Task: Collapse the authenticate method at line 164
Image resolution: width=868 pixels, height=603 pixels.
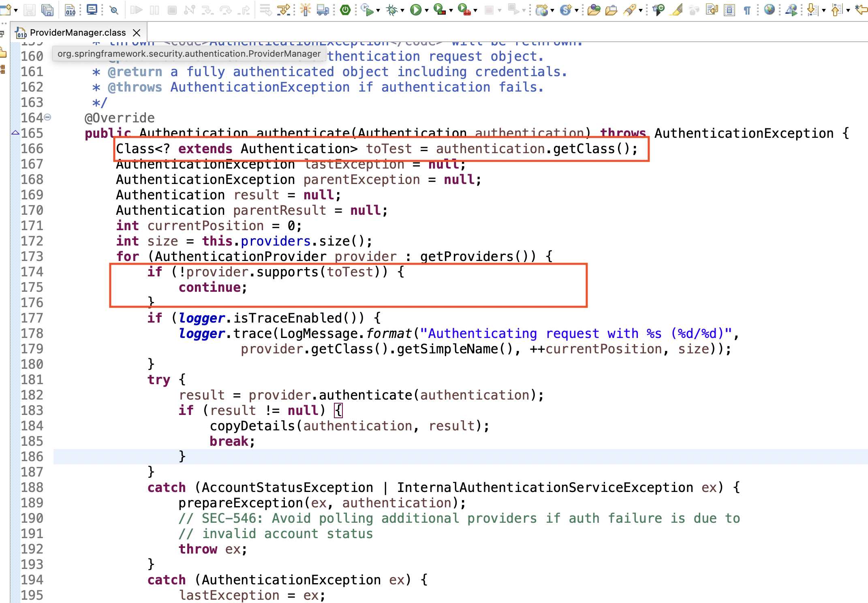Action: click(x=47, y=118)
